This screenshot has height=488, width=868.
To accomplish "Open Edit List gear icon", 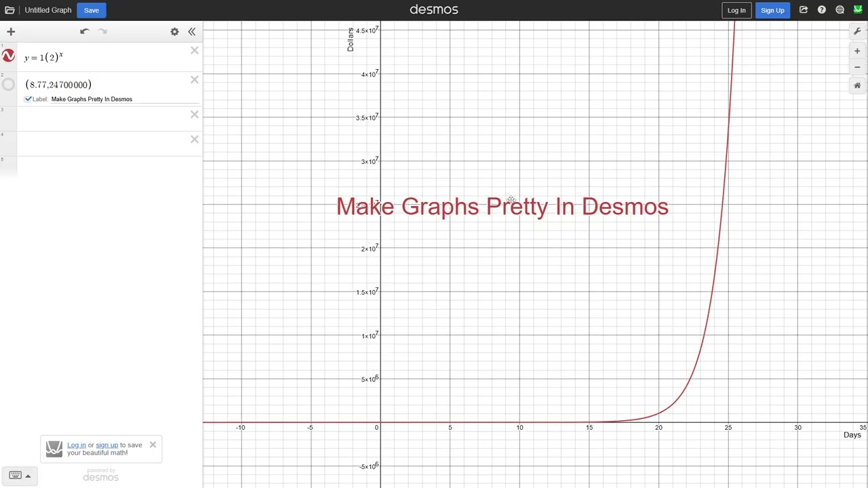I will click(x=174, y=32).
